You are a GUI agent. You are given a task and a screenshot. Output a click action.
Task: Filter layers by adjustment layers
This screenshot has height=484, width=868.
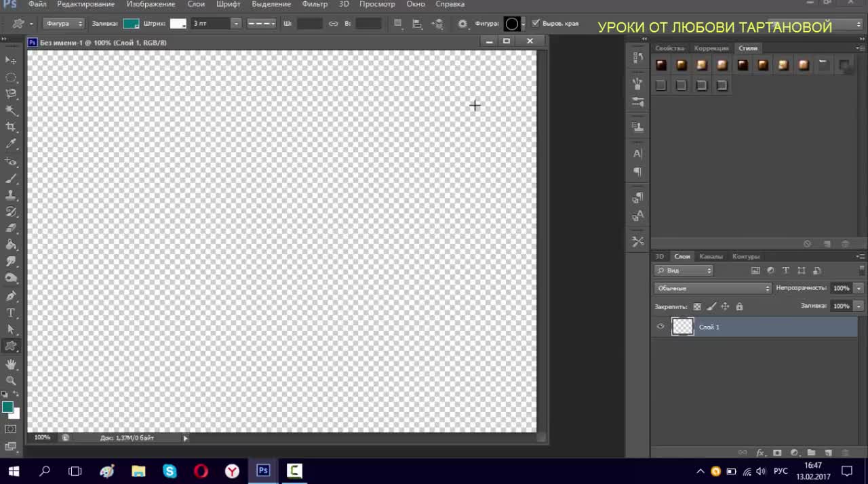(770, 270)
